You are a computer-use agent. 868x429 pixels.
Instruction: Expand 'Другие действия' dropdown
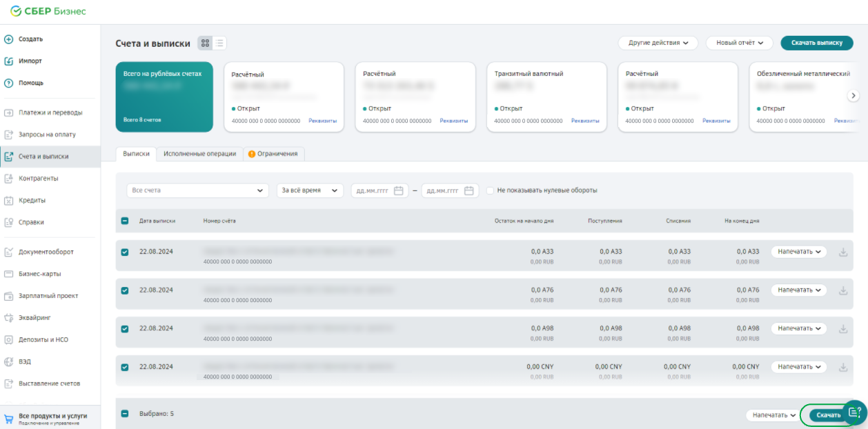[x=658, y=43]
